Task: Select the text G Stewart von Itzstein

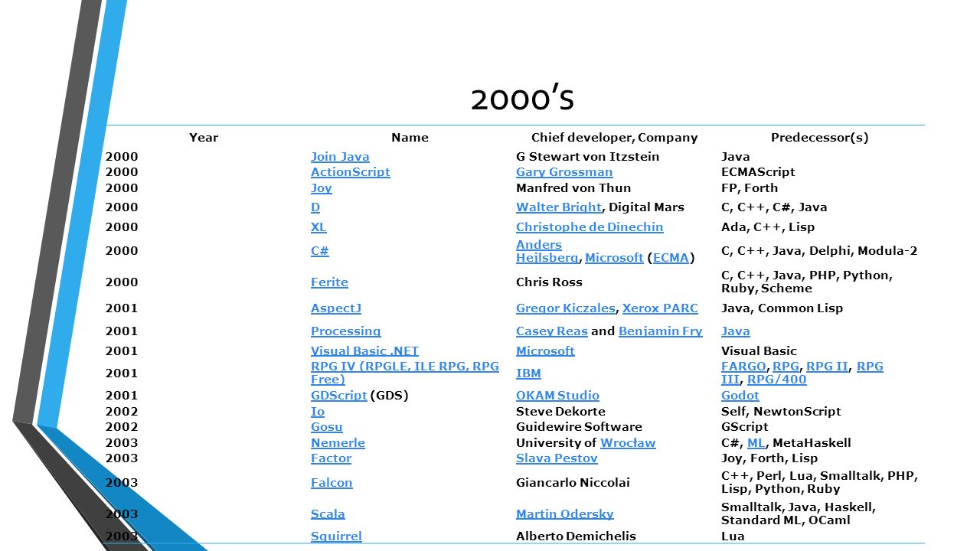Action: (588, 156)
